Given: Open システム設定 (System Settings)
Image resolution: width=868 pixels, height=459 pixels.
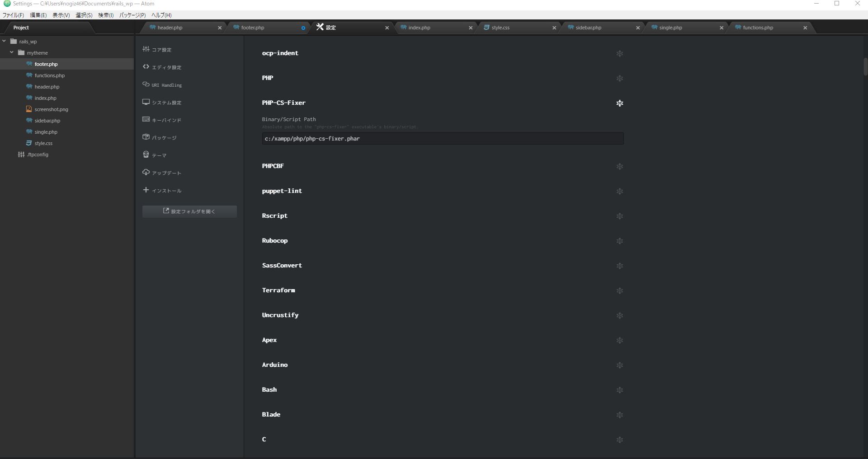Looking at the screenshot, I should [167, 102].
